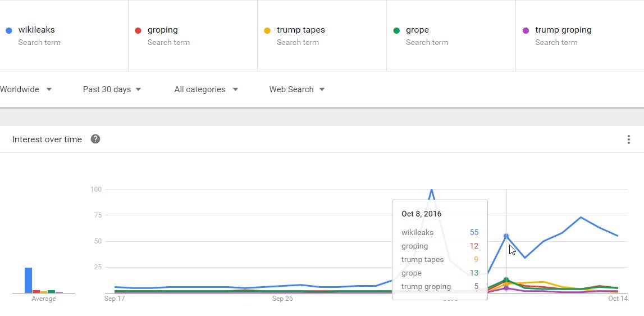Click the Sep 17 axis label

pos(115,299)
